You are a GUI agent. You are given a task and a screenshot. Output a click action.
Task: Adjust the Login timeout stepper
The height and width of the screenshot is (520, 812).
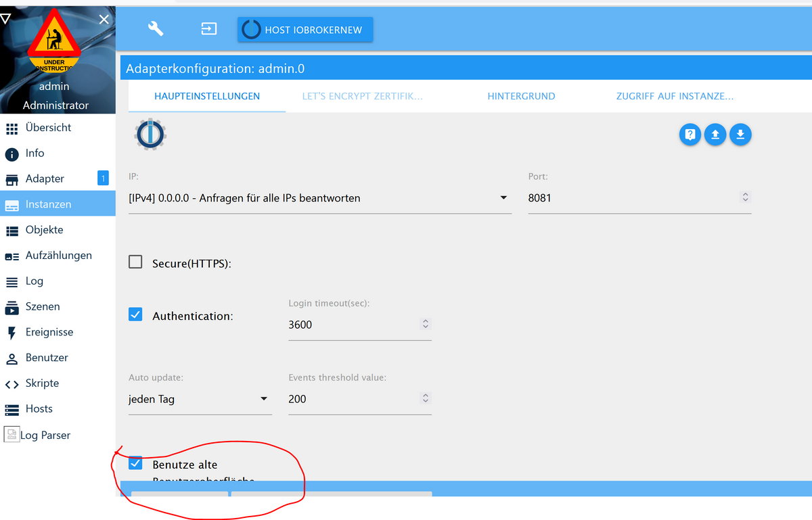pyautogui.click(x=426, y=325)
